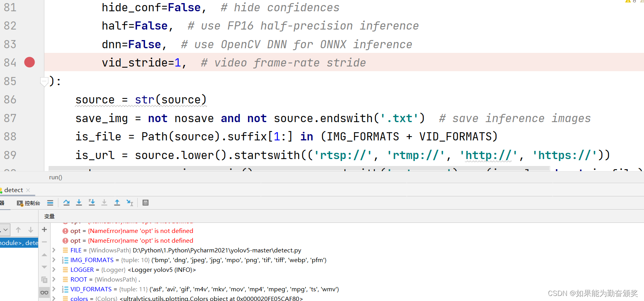Click the run() breadcrumb
644x301 pixels.
click(56, 177)
